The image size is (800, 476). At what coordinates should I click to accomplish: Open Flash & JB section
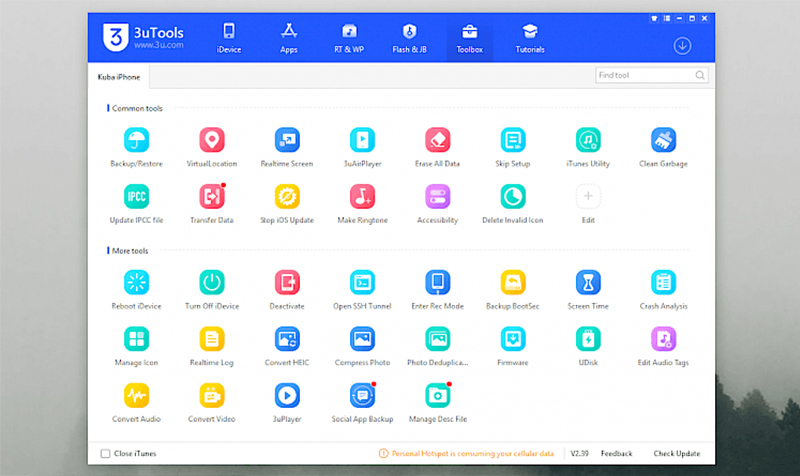tap(409, 38)
